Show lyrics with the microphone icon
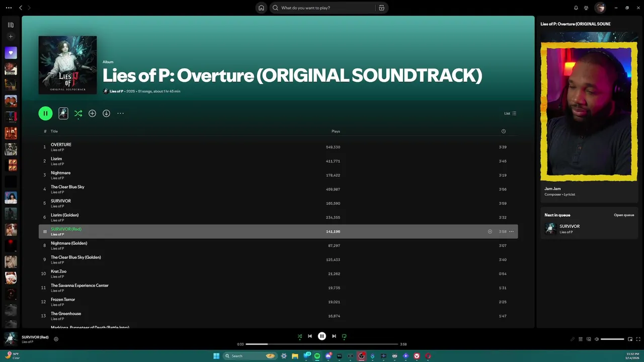 coord(573,339)
